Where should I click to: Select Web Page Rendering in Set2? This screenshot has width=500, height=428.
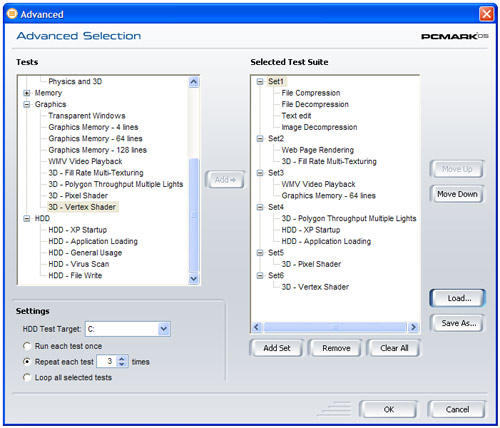pos(317,150)
